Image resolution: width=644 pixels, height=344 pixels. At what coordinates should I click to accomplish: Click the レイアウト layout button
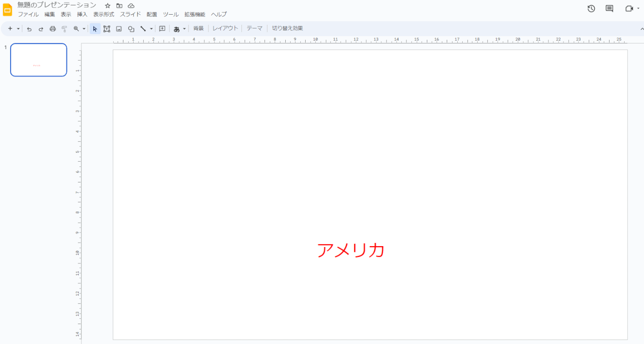225,28
